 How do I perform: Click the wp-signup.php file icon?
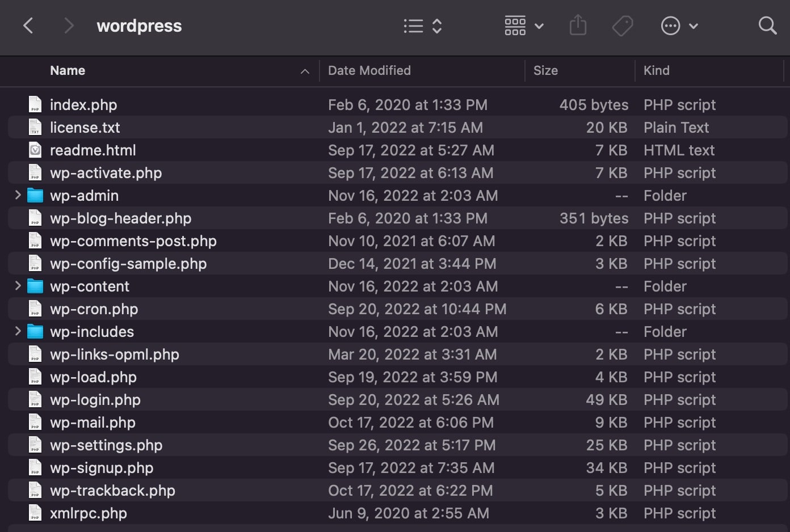35,467
